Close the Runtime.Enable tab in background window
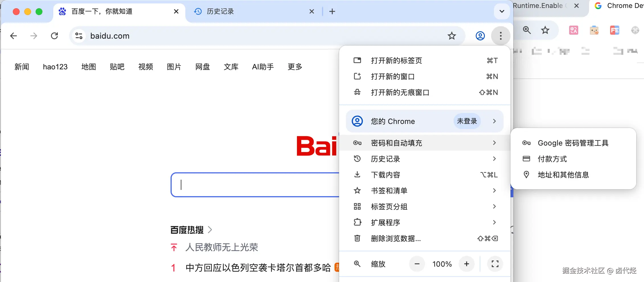The width and height of the screenshot is (644, 282). [x=577, y=6]
